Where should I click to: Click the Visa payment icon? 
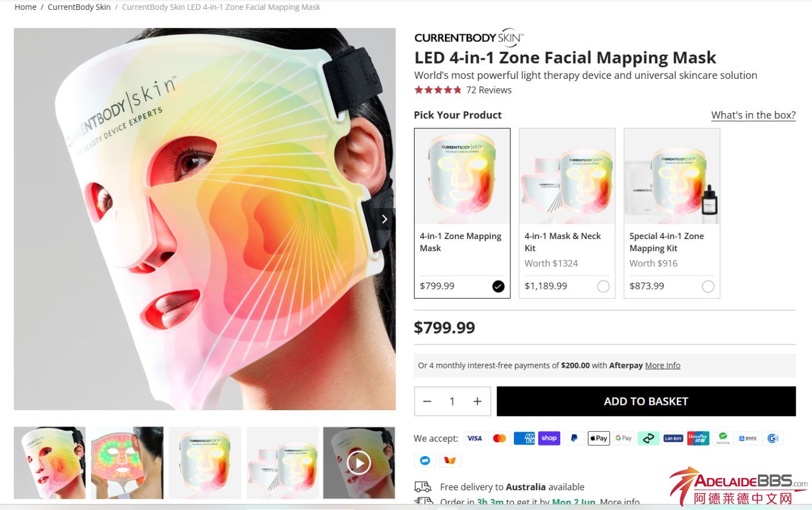474,438
